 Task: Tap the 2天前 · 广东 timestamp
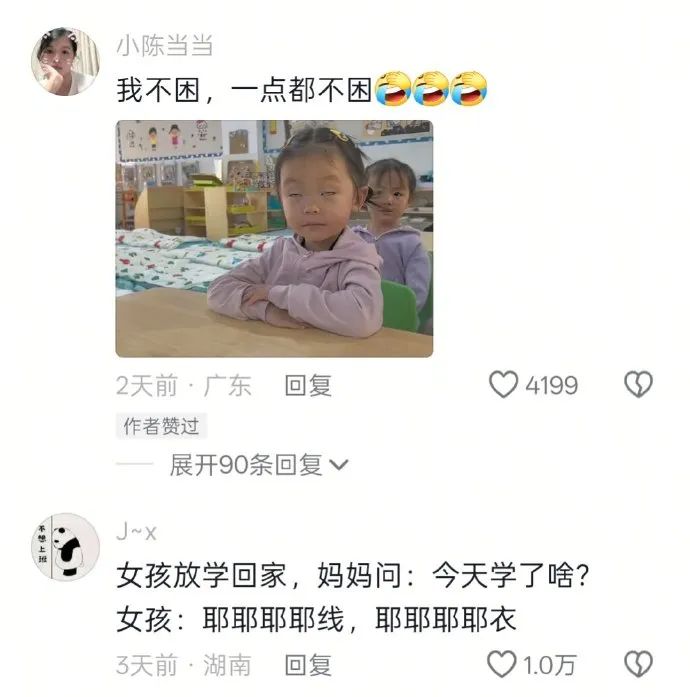coord(184,385)
